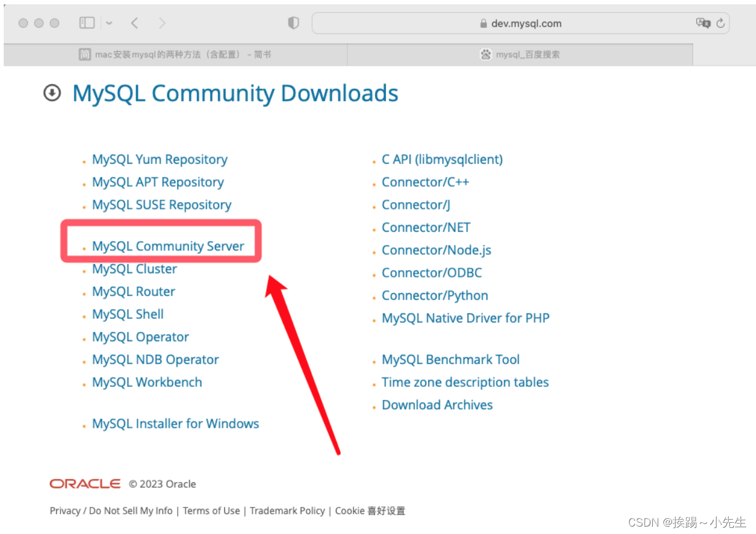Open Download Archives link
The height and width of the screenshot is (534, 756).
tap(437, 405)
